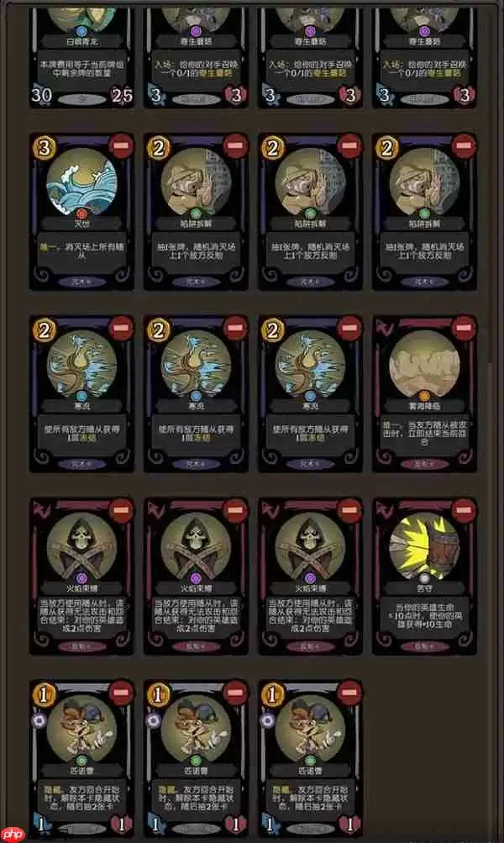Remove the middle 寒流 card
Image resolution: width=504 pixels, height=843 pixels.
(x=236, y=328)
